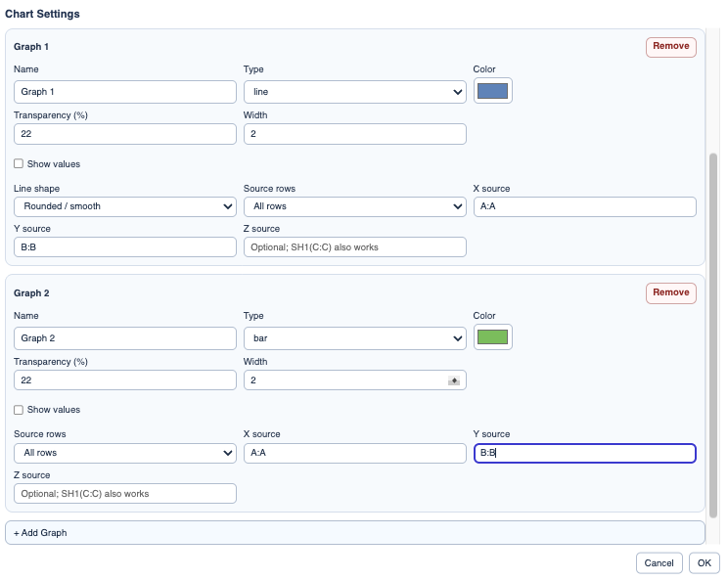
Task: Open Graph 2 Type dropdown showing bar
Action: [x=355, y=338]
